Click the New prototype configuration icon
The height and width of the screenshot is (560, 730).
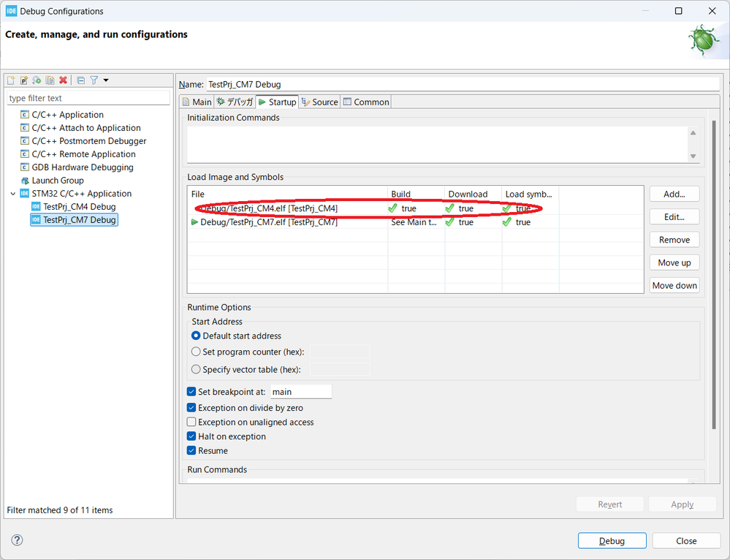pos(23,80)
